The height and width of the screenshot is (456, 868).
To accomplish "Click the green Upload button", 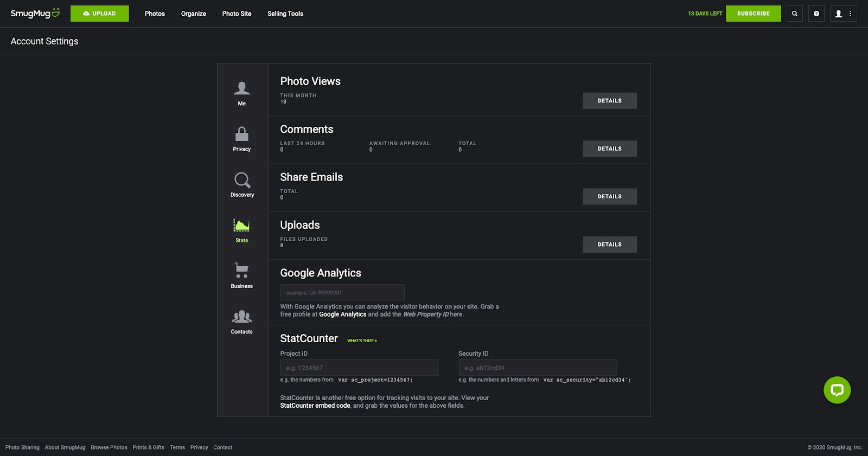I will (x=100, y=14).
